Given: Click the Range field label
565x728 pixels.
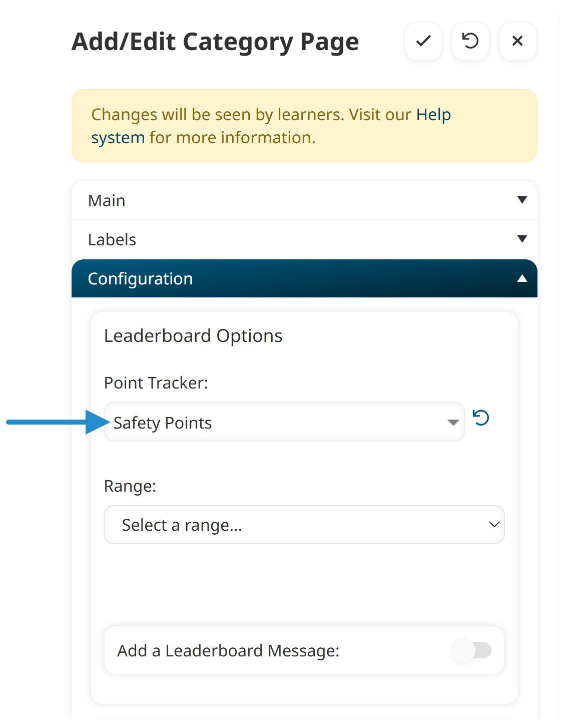Looking at the screenshot, I should (130, 486).
